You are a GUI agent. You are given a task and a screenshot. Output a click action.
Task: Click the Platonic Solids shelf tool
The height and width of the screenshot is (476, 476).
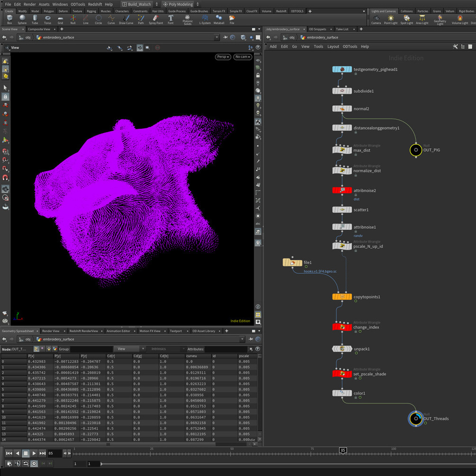[188, 19]
